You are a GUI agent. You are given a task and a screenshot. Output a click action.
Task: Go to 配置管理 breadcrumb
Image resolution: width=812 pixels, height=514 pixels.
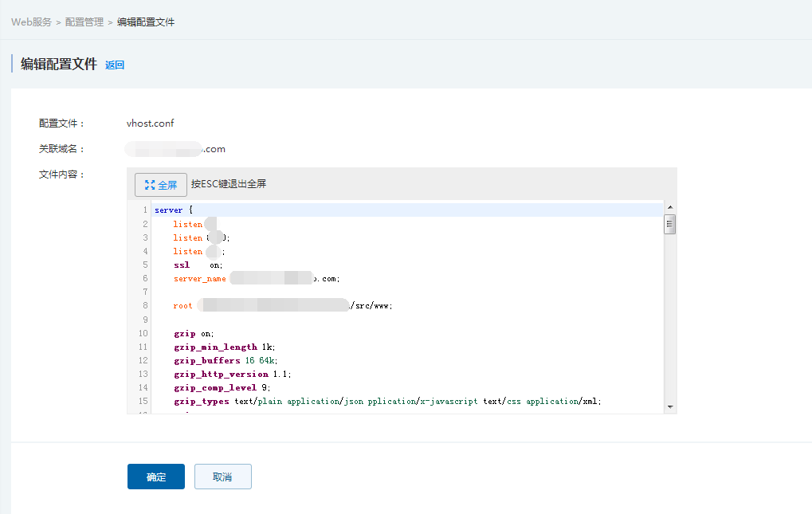pos(84,22)
